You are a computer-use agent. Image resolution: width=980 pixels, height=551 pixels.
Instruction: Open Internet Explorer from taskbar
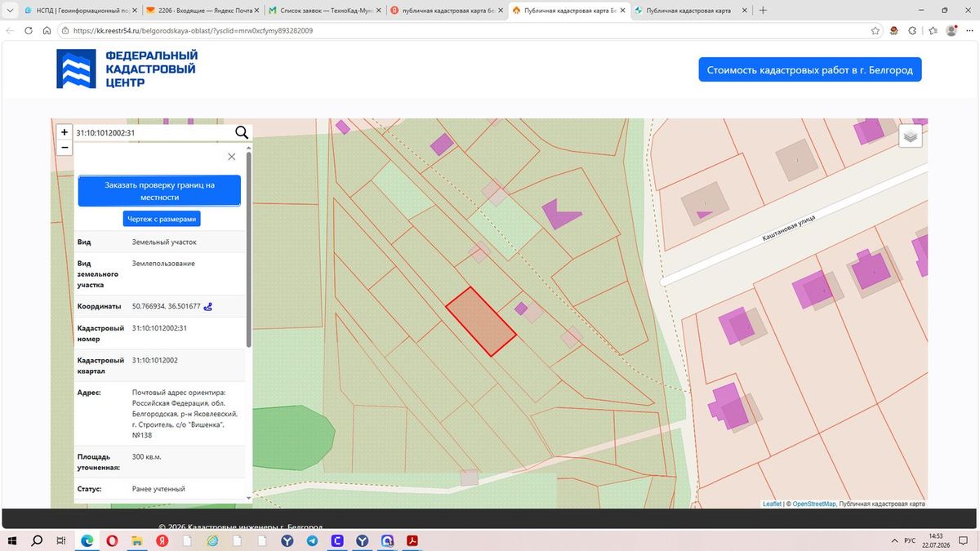tap(212, 540)
